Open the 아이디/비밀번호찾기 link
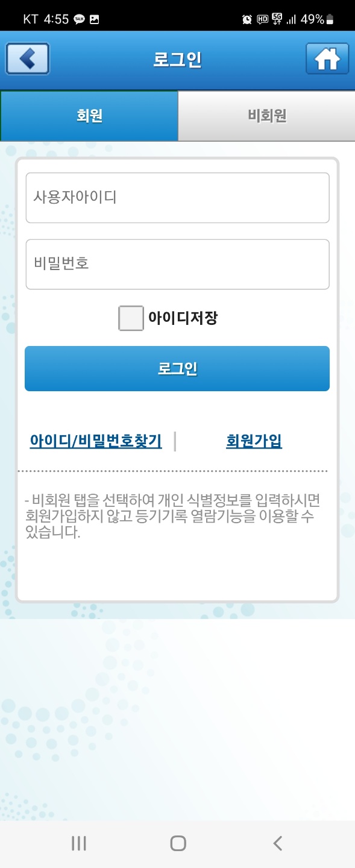This screenshot has width=355, height=868. [x=96, y=441]
